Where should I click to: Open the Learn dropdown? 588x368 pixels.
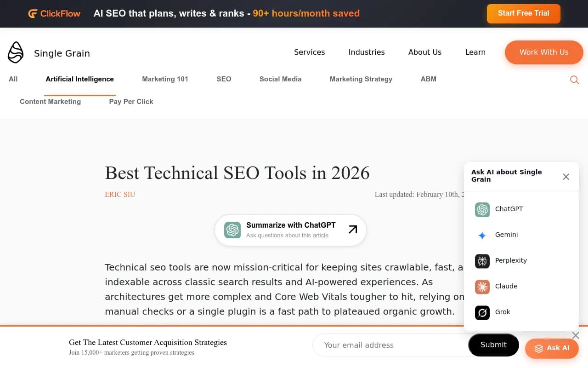[475, 52]
